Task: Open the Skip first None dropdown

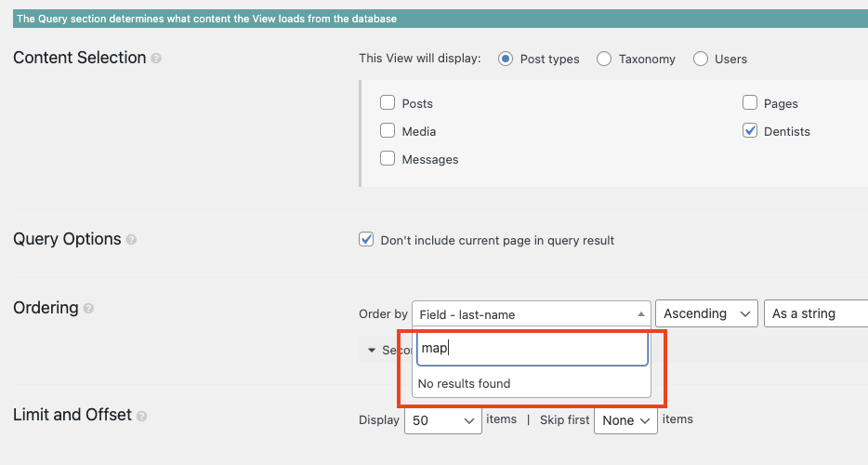Action: tap(625, 420)
